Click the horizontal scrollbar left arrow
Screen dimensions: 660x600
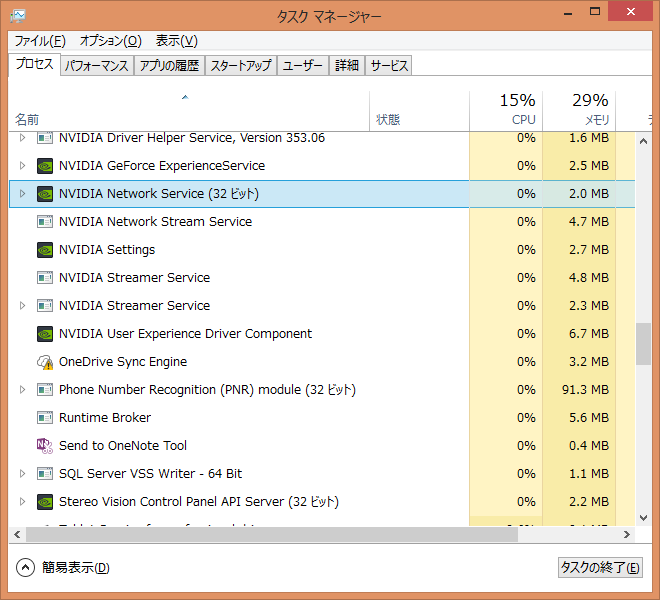pos(17,535)
